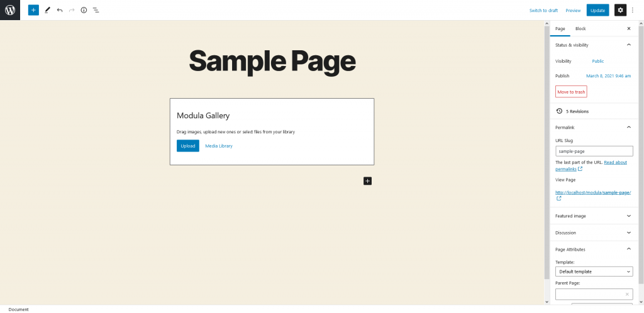
Task: Open the block inserter plus button
Action: [x=33, y=10]
